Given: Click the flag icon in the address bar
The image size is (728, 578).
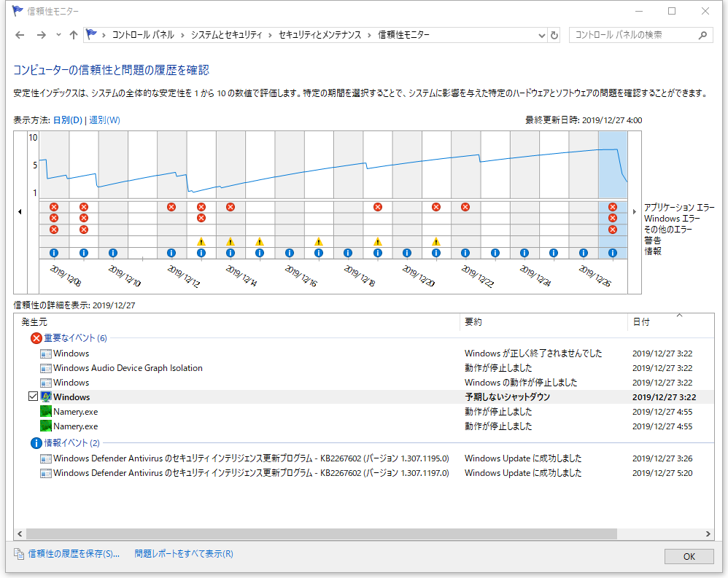Looking at the screenshot, I should (x=90, y=34).
